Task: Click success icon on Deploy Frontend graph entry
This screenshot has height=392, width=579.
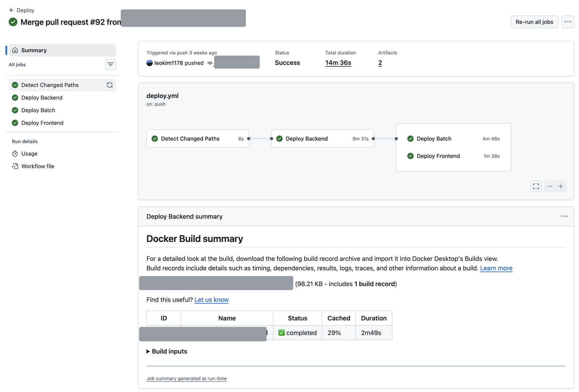Action: pos(410,156)
